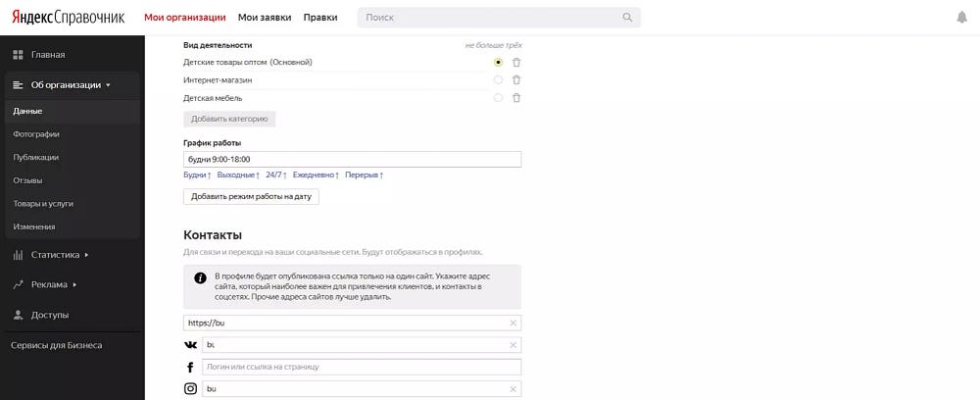Open Фотографии in sidebar
This screenshot has width=980, height=400.
coord(36,134)
